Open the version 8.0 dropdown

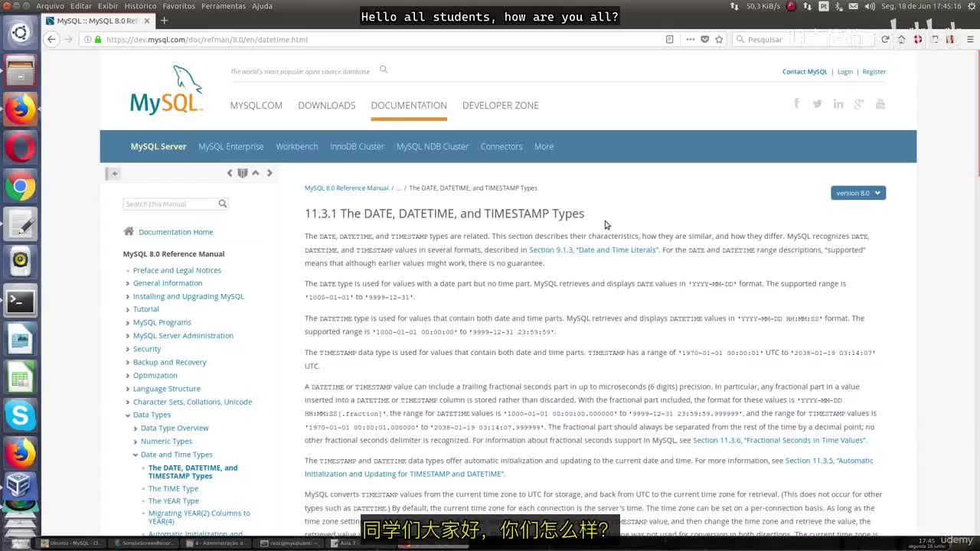pyautogui.click(x=858, y=193)
